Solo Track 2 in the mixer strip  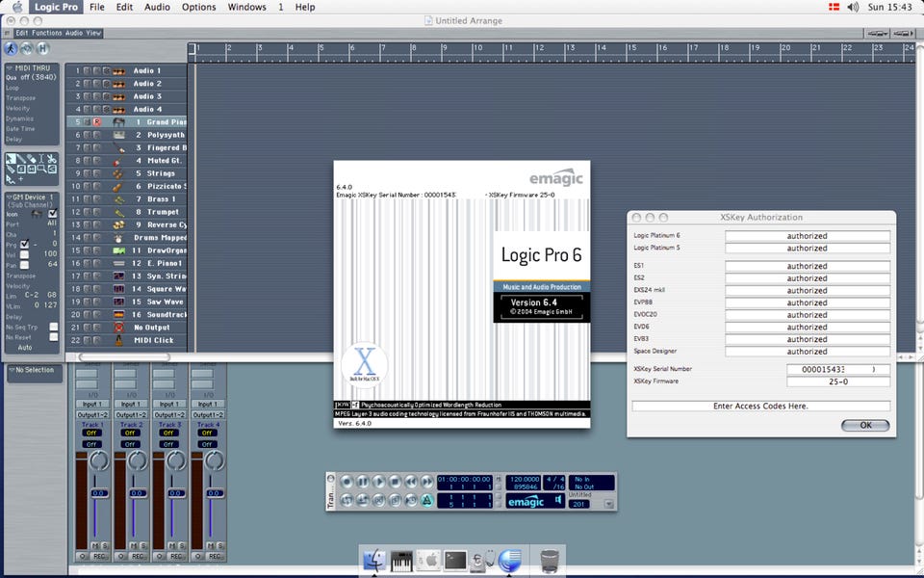[143, 545]
